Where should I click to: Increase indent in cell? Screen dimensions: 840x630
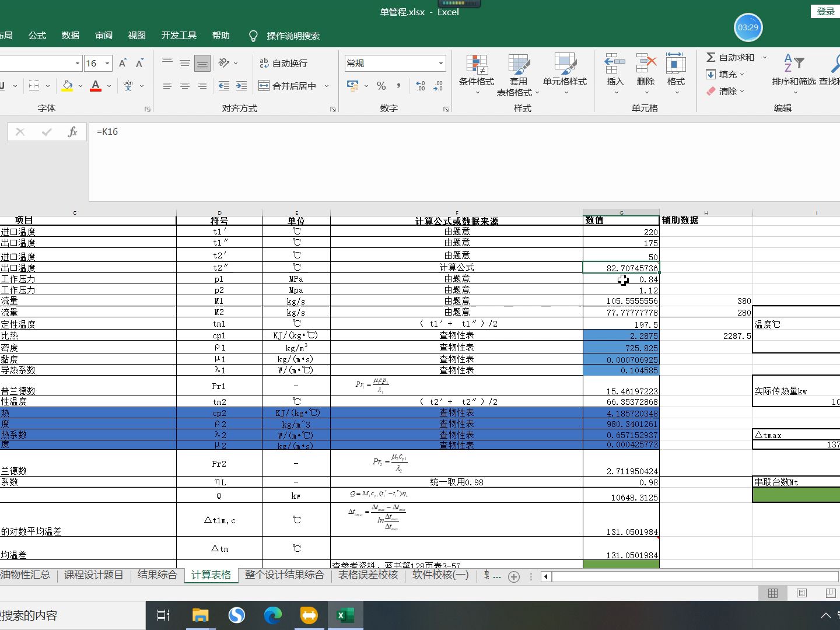tap(242, 86)
